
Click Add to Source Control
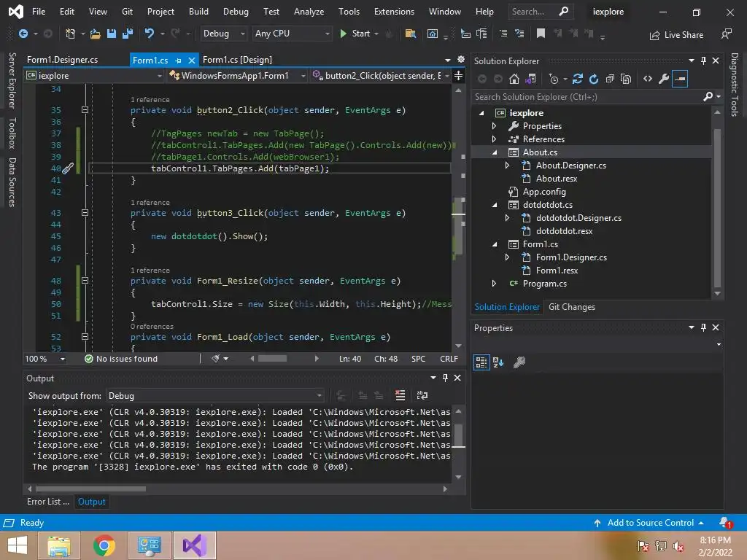(649, 523)
